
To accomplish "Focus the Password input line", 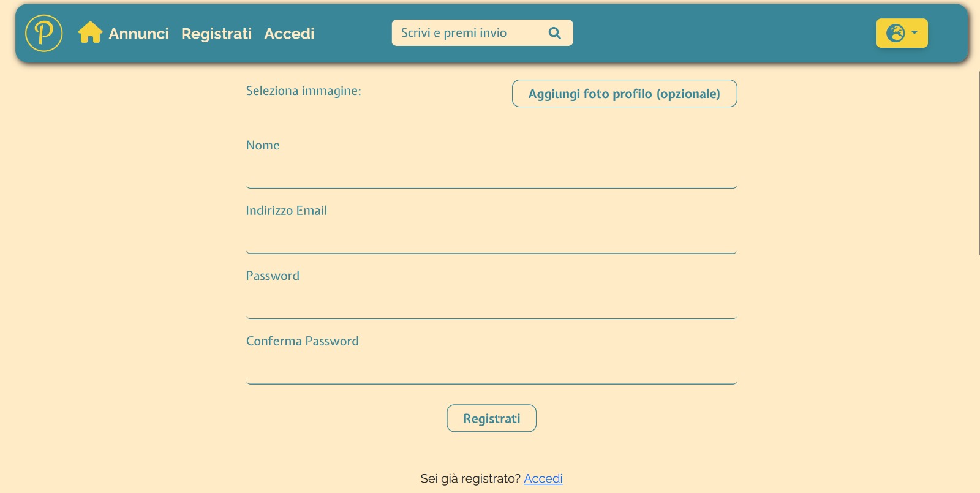I will tap(491, 306).
